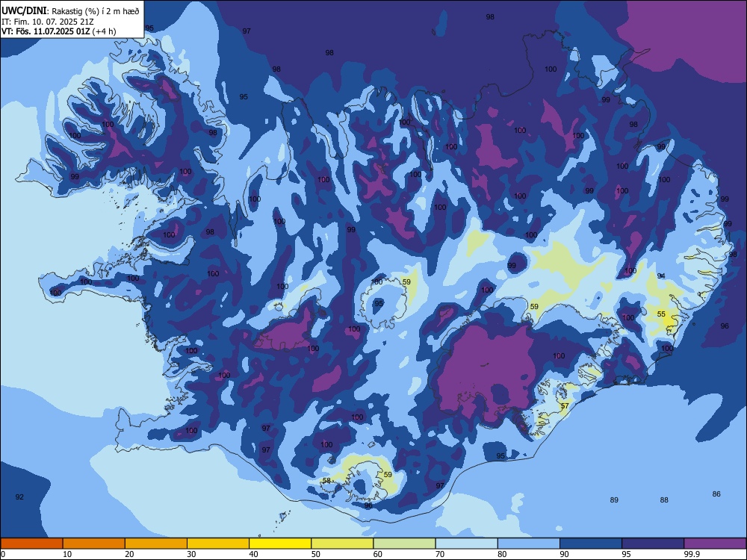Click the pale green 60–70 legend swatch

(404, 544)
